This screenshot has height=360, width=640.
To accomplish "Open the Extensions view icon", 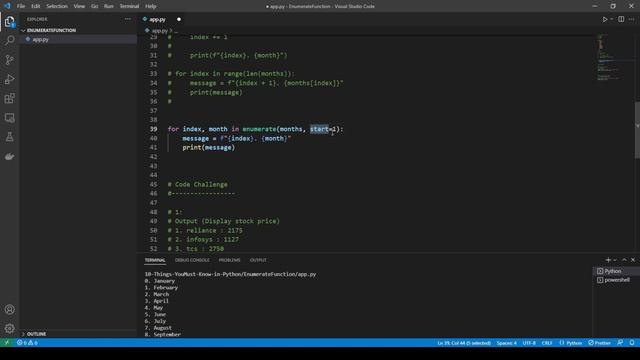I will (x=10, y=98).
